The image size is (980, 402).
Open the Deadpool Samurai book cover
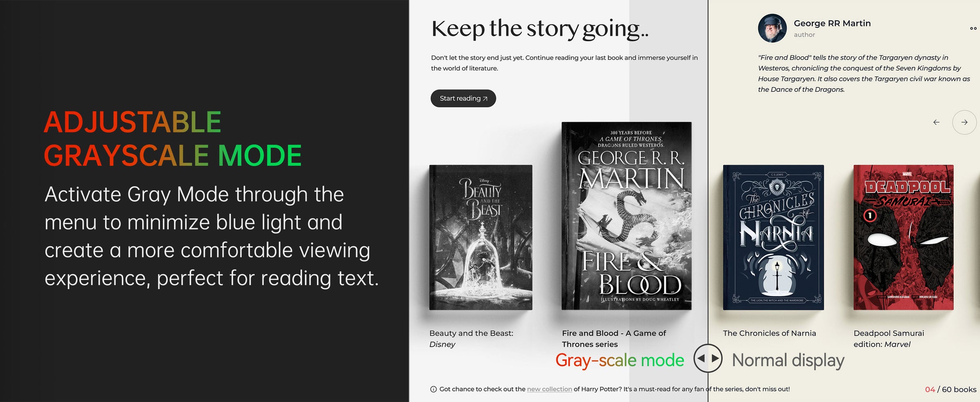[903, 237]
